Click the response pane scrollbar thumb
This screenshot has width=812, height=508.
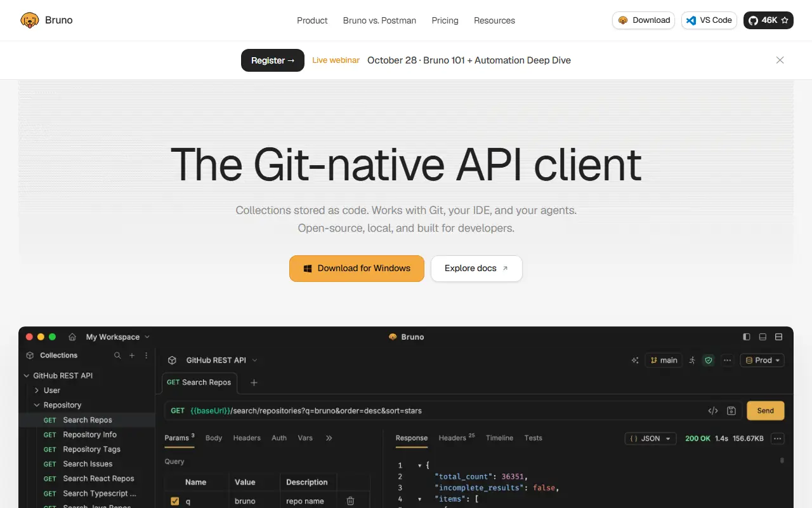tap(782, 460)
